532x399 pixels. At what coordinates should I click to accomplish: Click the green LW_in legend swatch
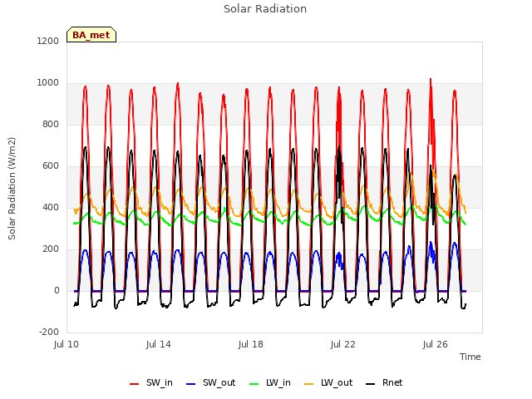254,384
